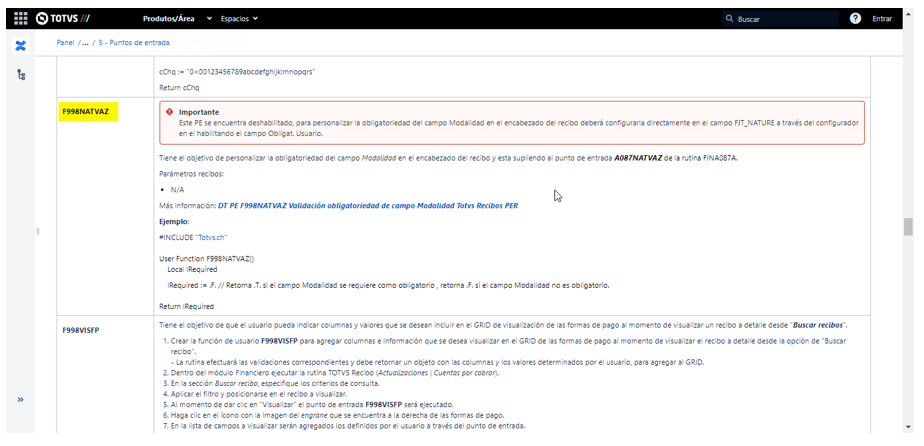Open the help question mark icon
924x446 pixels.
pyautogui.click(x=855, y=19)
